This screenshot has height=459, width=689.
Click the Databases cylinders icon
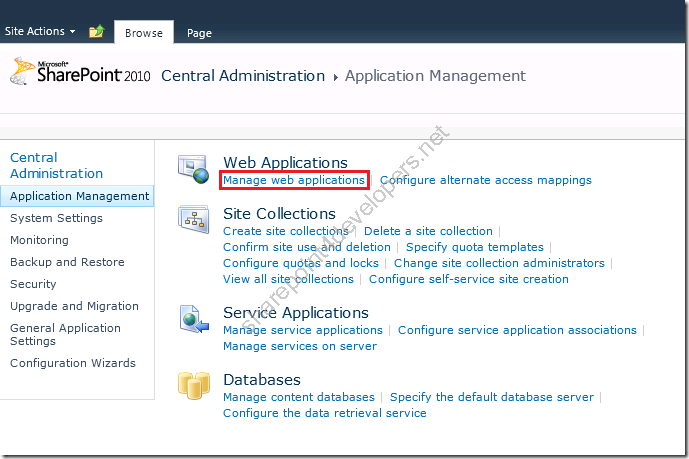point(194,386)
